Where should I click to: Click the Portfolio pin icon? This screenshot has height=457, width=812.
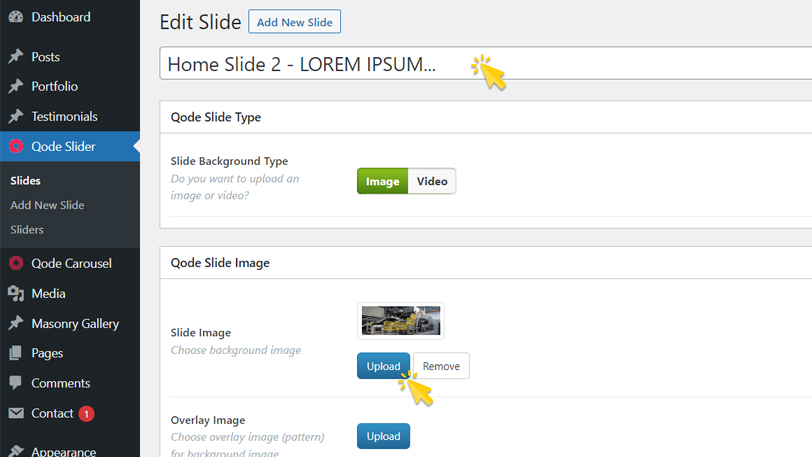tap(16, 87)
